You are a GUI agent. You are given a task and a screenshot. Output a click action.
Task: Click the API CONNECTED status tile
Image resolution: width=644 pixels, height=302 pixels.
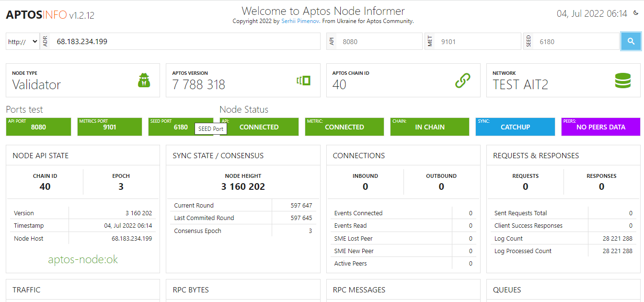[x=259, y=127]
